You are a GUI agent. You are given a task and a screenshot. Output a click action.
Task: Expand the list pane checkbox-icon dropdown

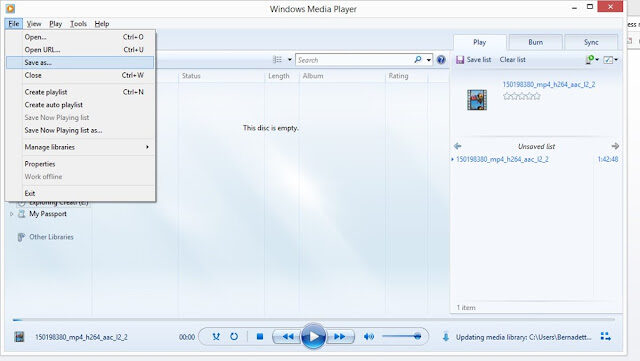[x=616, y=60]
